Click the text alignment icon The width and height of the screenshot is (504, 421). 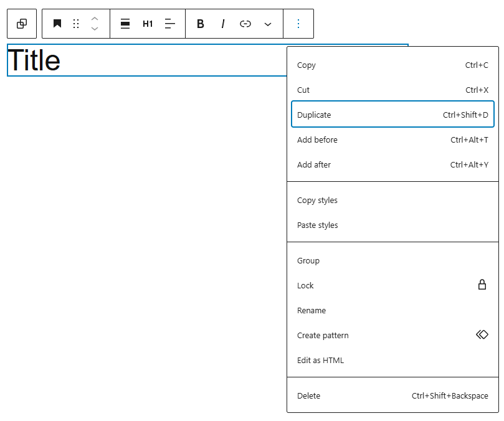pyautogui.click(x=170, y=24)
